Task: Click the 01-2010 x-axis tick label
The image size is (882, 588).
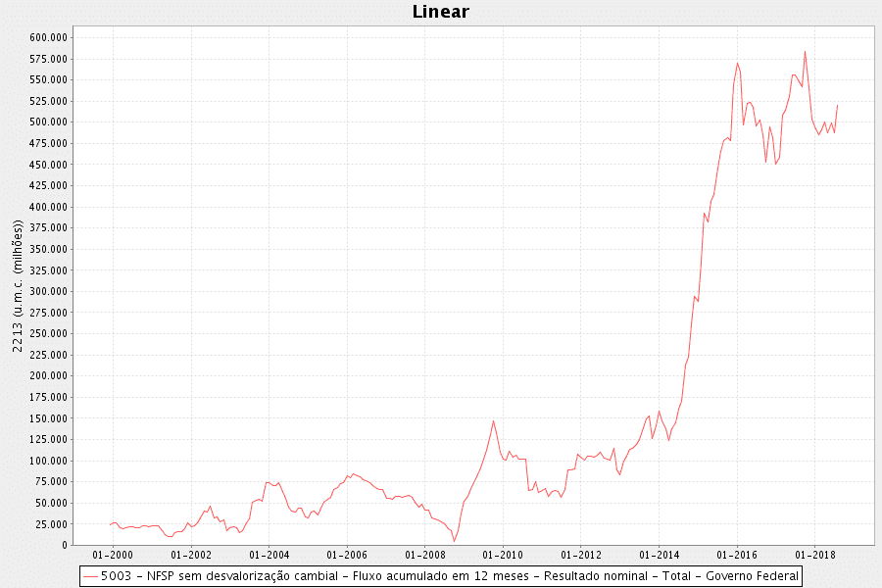Action: [503, 555]
